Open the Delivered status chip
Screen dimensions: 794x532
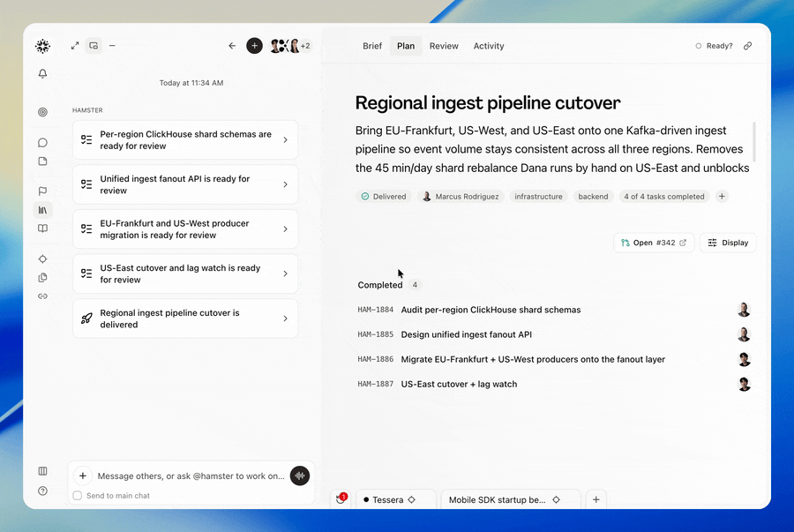384,197
